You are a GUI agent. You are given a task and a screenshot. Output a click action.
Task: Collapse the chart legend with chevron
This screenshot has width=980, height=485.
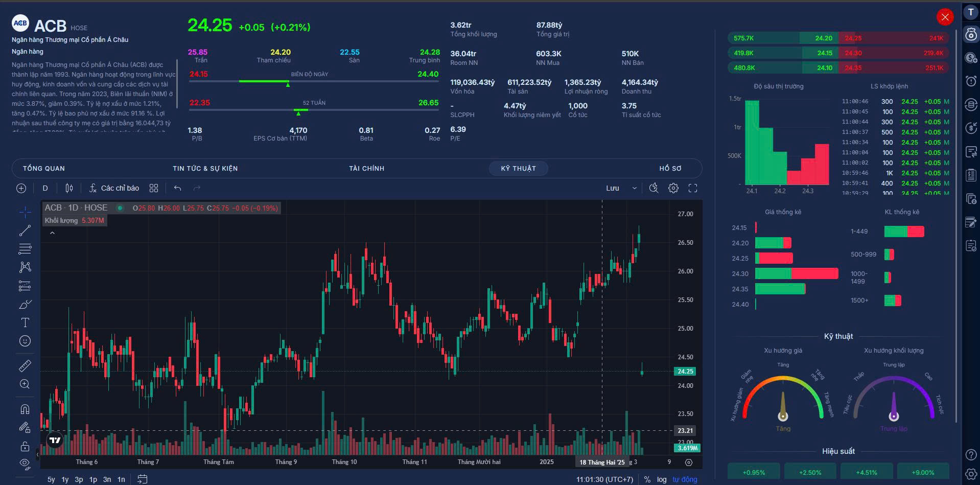click(52, 233)
